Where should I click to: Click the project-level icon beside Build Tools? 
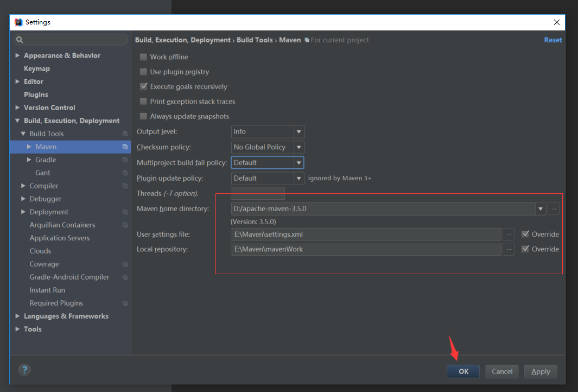[125, 134]
